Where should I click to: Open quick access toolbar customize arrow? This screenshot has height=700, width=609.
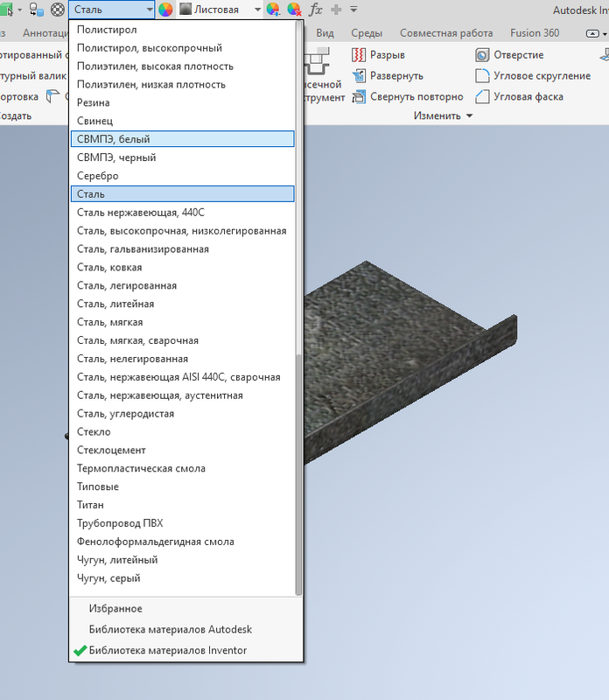(x=353, y=10)
